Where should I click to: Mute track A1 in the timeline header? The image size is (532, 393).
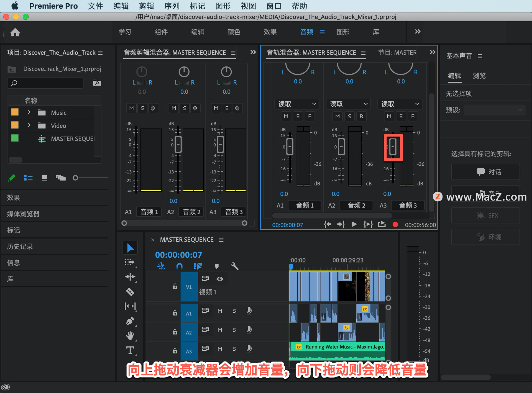point(220,311)
